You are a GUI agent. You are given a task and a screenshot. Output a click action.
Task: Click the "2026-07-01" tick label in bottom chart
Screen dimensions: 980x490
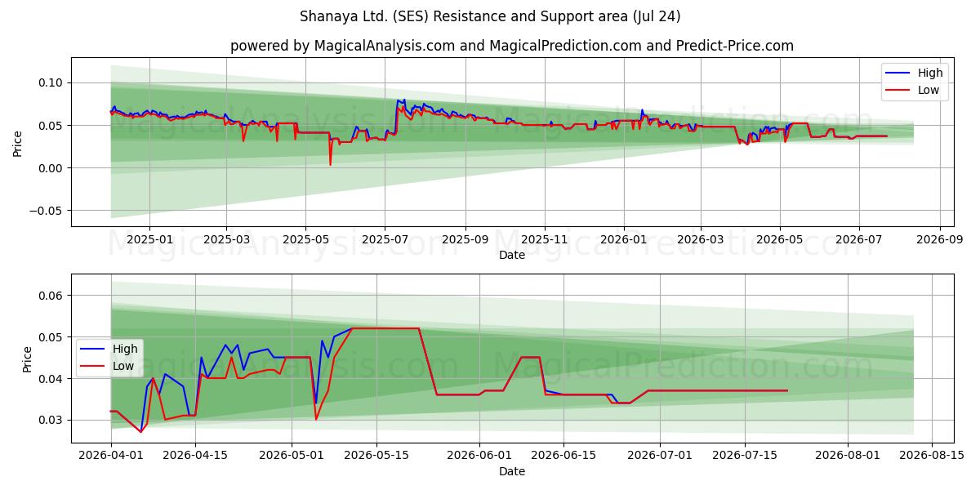661,454
